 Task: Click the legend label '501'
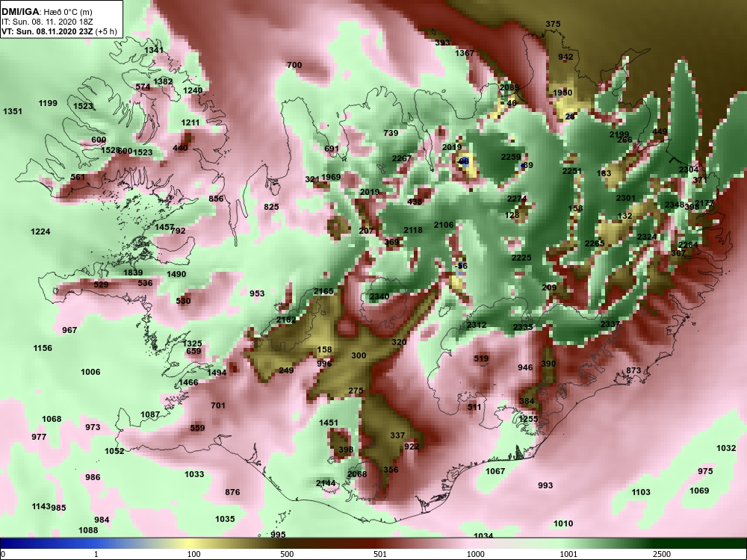pos(379,554)
